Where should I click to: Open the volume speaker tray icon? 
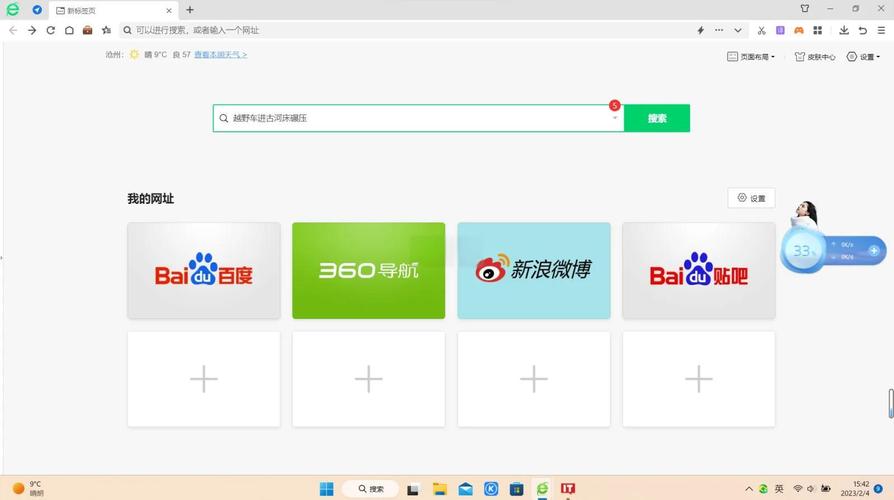coord(810,489)
